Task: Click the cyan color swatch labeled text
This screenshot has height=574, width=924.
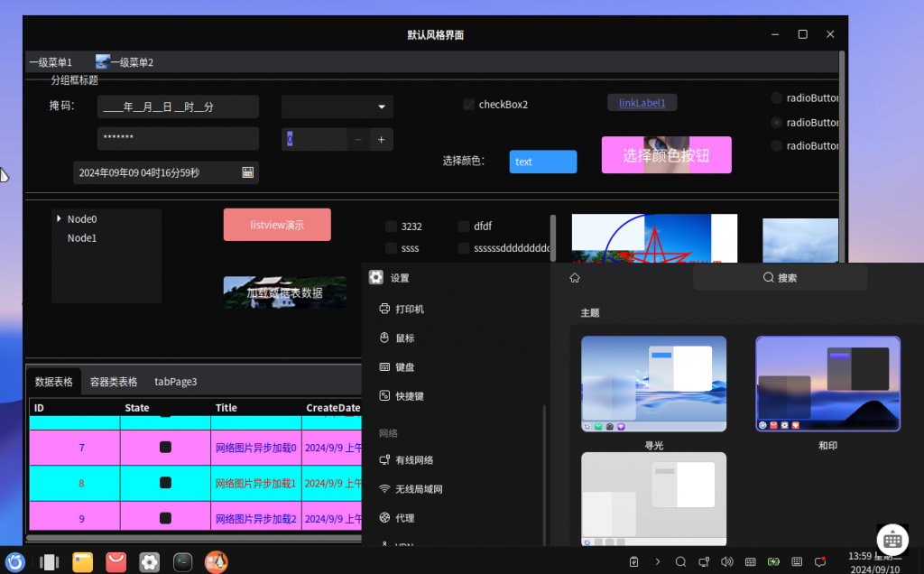Action: pyautogui.click(x=542, y=162)
